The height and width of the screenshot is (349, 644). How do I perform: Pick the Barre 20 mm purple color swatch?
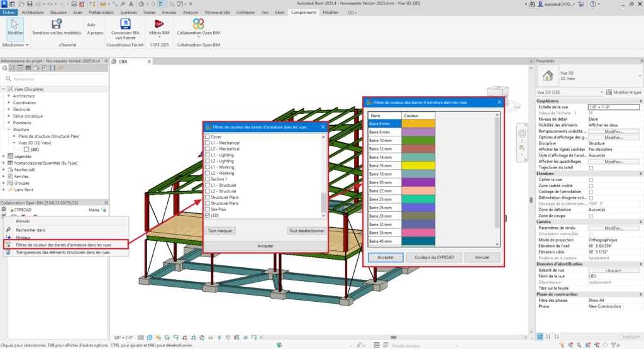coord(418,182)
